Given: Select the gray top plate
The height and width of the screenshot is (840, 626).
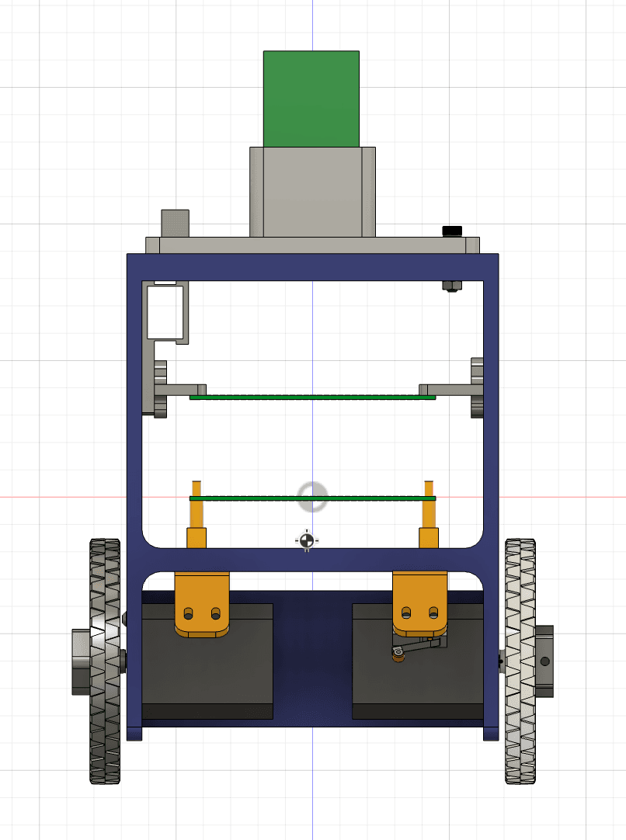Looking at the screenshot, I should (x=312, y=245).
